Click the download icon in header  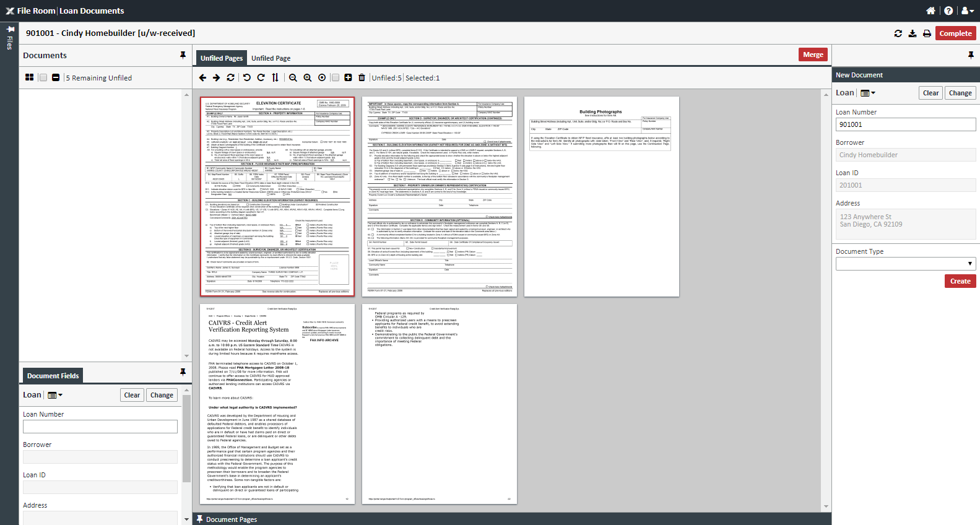pos(913,33)
